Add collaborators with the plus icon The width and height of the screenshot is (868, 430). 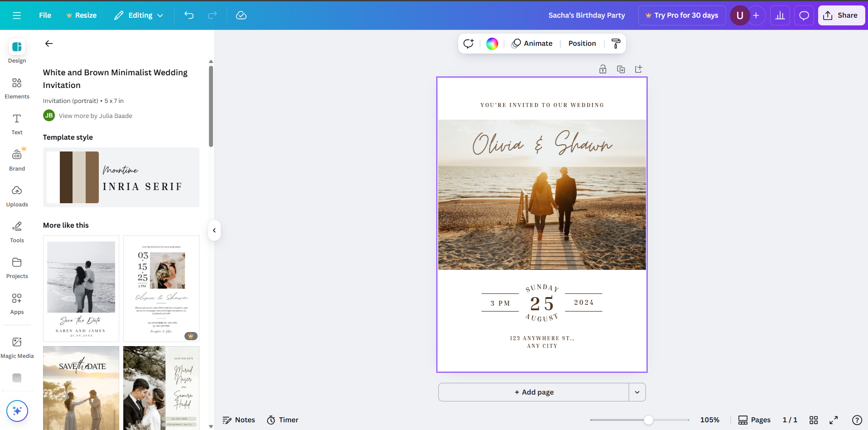(x=756, y=15)
